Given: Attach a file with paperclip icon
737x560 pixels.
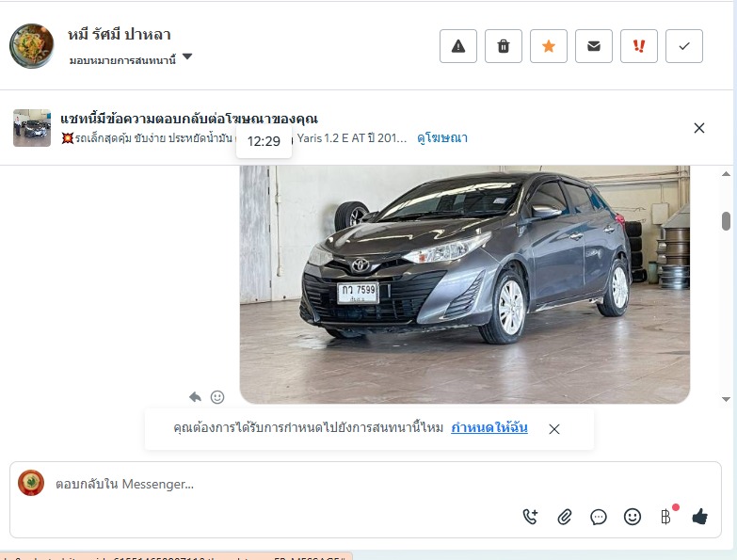Looking at the screenshot, I should coord(565,517).
